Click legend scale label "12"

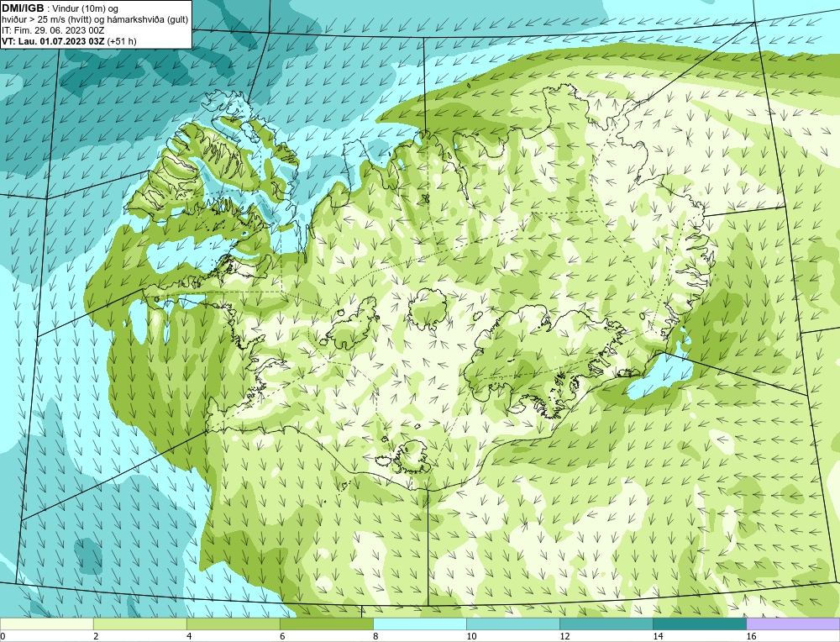tap(564, 636)
